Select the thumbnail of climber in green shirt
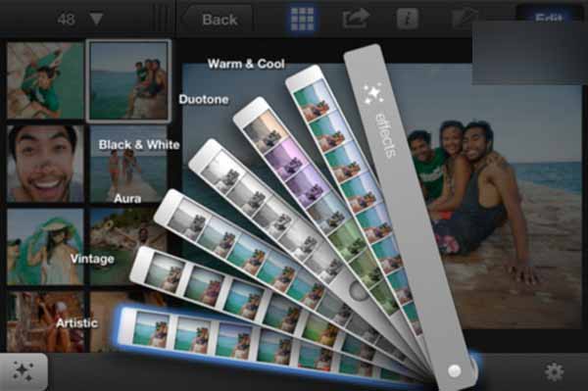The width and height of the screenshot is (588, 391). point(45,80)
